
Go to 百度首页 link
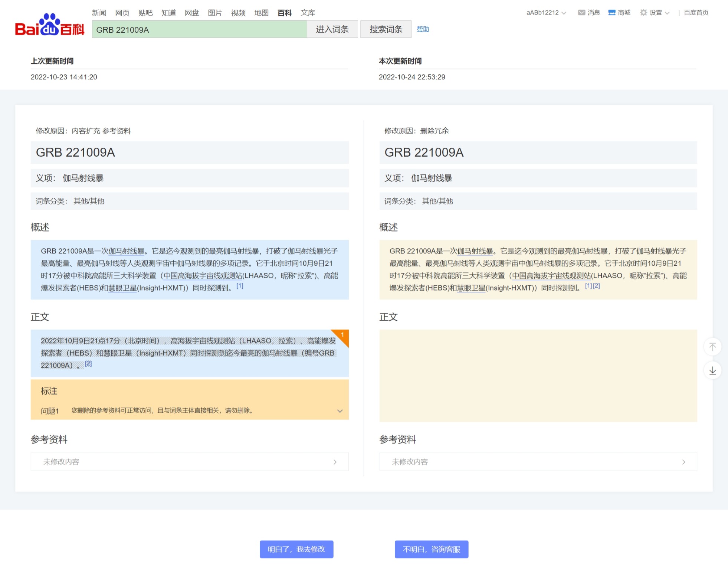tap(696, 13)
